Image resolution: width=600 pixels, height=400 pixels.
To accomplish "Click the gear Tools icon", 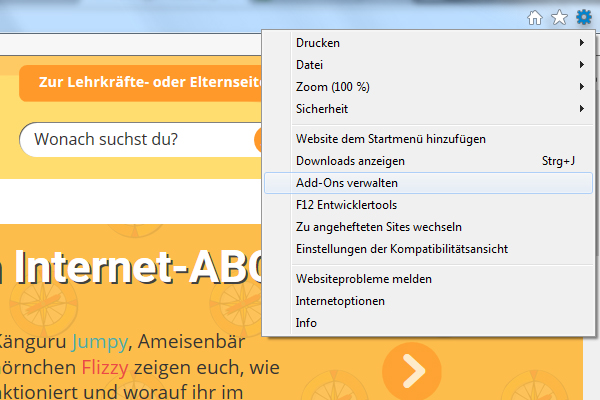I will [x=583, y=17].
